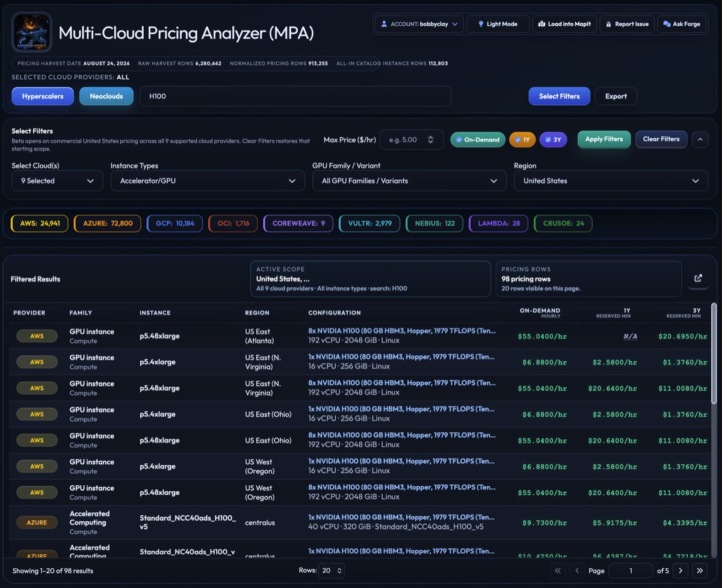Go to first page of results
The image size is (722, 588).
[558, 571]
